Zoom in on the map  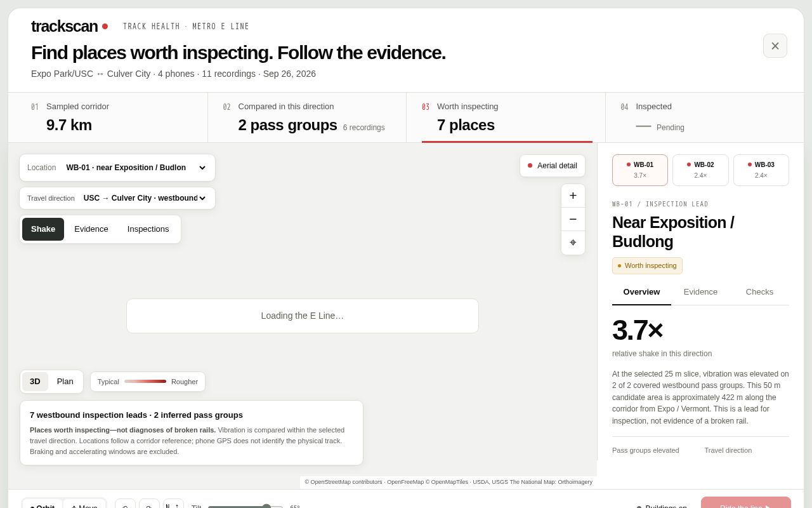click(573, 196)
